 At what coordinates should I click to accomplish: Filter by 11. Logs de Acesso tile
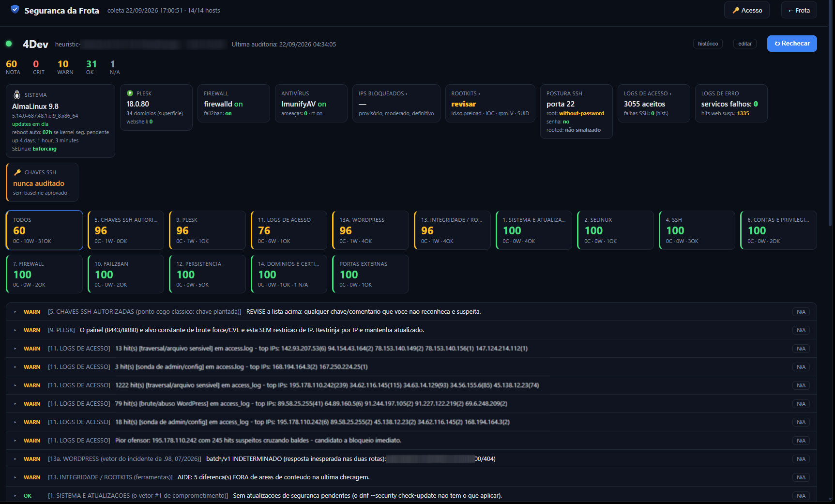click(x=289, y=230)
